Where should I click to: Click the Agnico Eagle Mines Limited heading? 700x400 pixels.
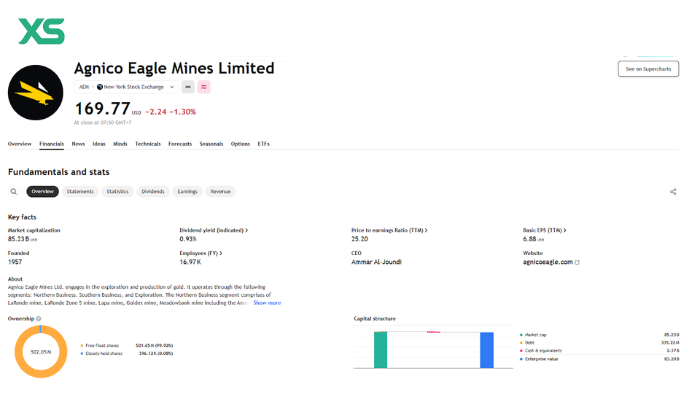pos(174,68)
